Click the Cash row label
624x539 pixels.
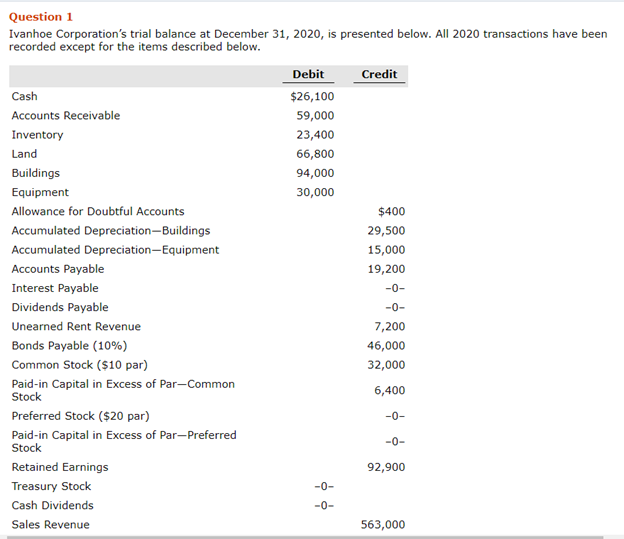point(25,96)
